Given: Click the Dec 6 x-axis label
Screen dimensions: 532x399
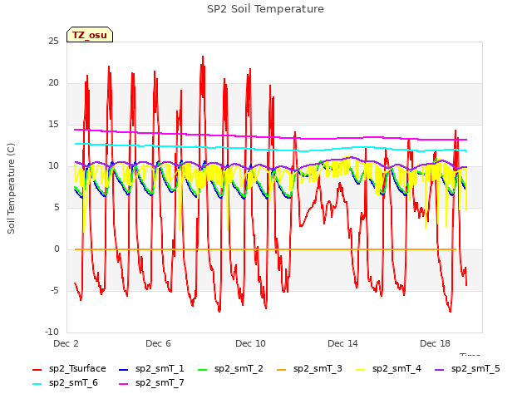Looking at the screenshot, I should 158,343.
